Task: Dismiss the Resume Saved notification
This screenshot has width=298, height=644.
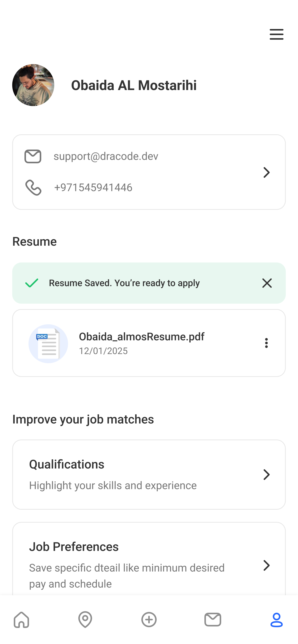Action: pos(267,283)
